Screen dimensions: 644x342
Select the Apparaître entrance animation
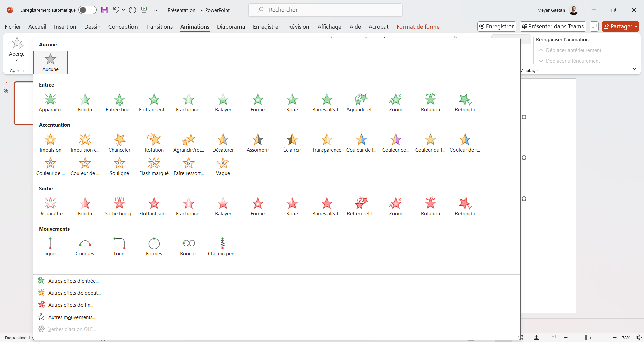[50, 103]
